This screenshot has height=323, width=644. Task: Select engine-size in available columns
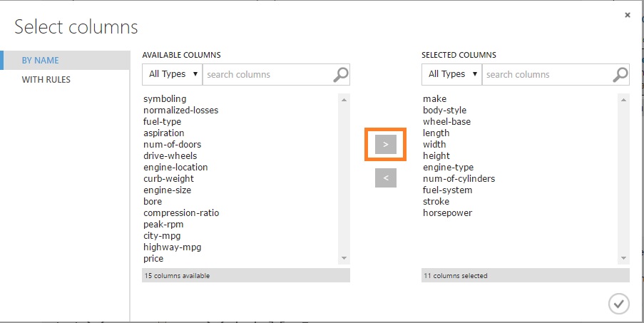coord(168,190)
